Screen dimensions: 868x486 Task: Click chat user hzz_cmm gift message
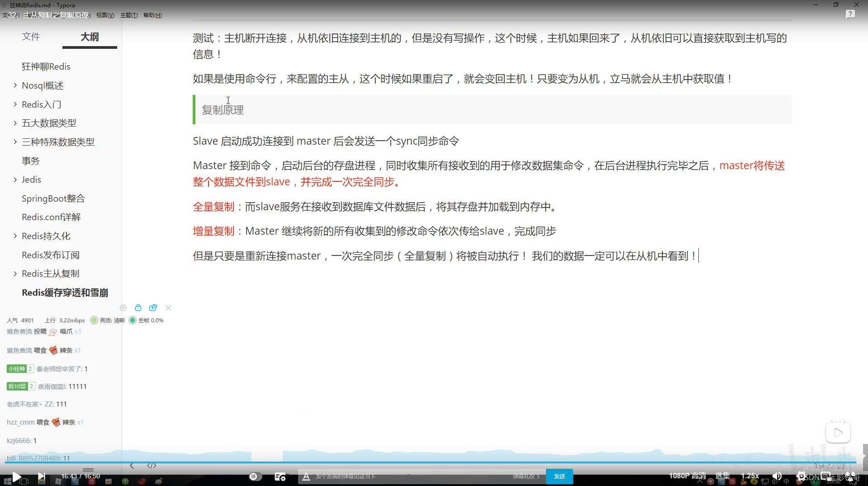point(45,422)
